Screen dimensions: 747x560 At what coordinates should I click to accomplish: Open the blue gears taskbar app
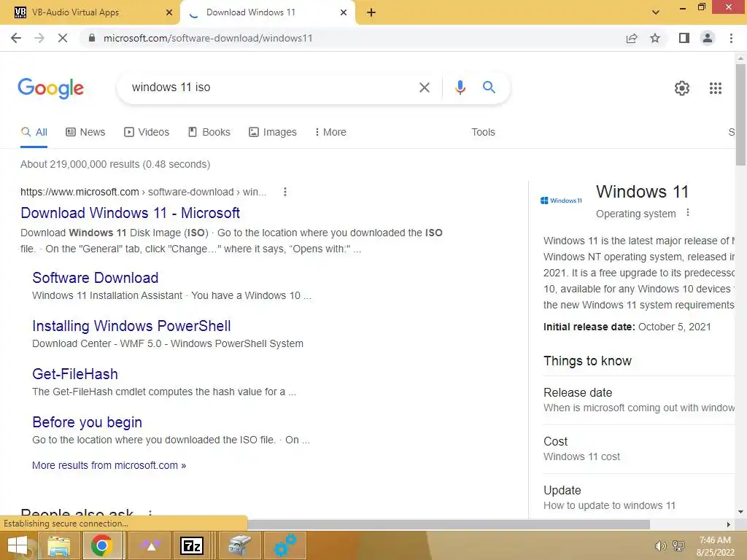tap(285, 545)
